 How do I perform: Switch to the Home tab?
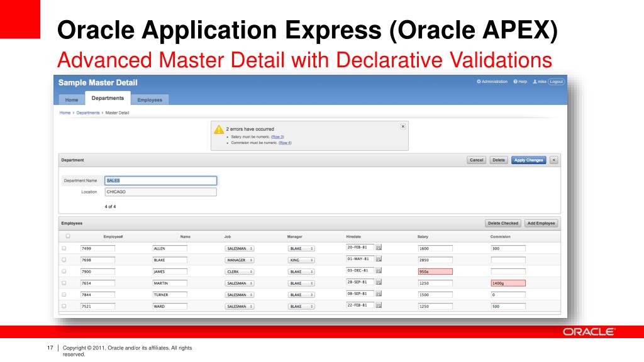[72, 100]
